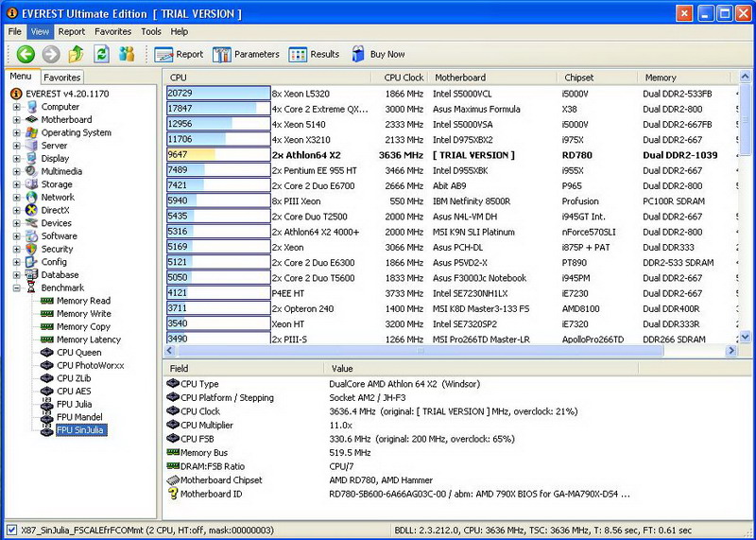Click the green Back arrow icon
Screen dimensions: 756x540
26,55
